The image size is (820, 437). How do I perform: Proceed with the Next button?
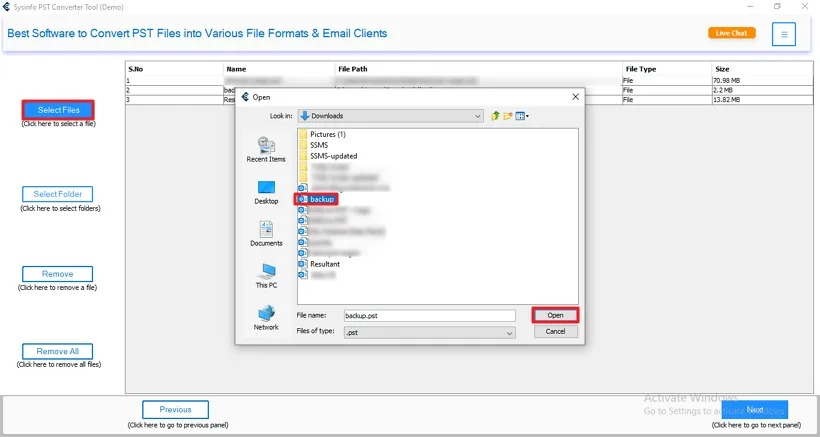pyautogui.click(x=755, y=410)
